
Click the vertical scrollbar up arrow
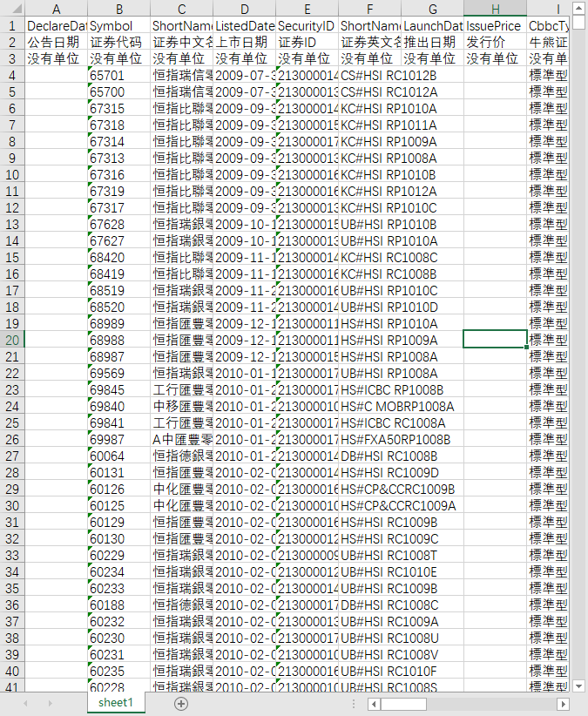578,8
